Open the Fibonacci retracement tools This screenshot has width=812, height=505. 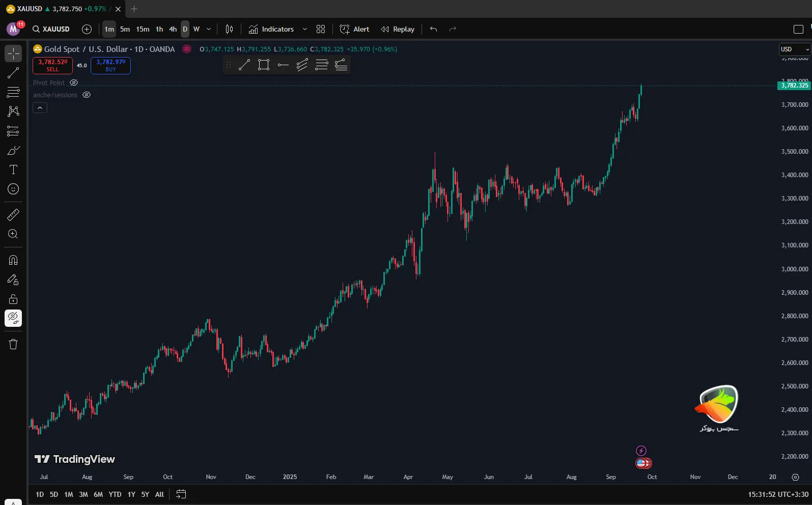pos(13,92)
